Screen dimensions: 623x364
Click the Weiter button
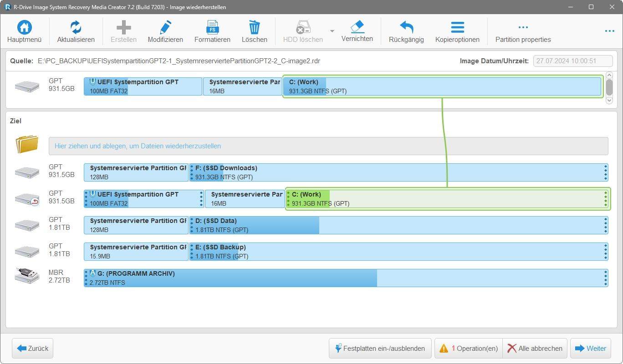(591, 349)
